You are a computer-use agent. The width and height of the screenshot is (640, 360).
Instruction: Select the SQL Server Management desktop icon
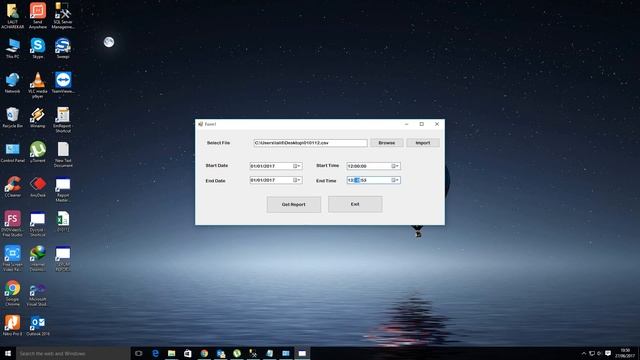click(x=63, y=16)
